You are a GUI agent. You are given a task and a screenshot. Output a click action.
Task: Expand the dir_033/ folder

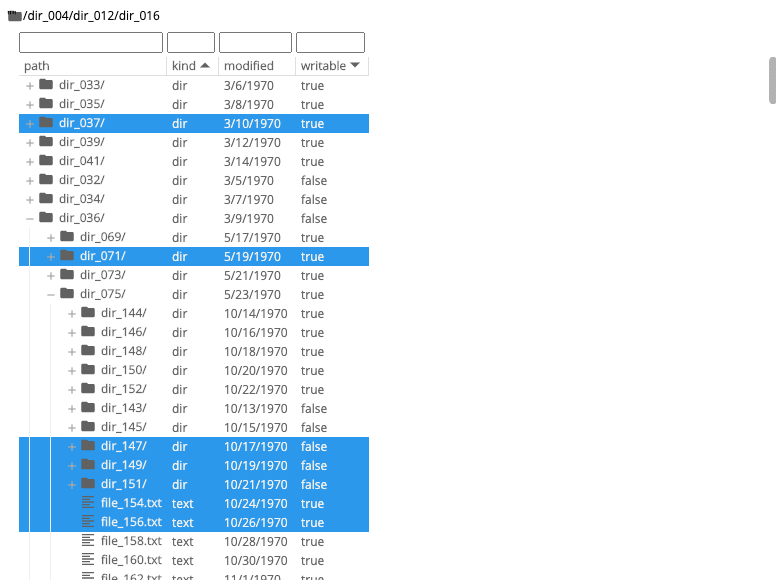tap(30, 86)
